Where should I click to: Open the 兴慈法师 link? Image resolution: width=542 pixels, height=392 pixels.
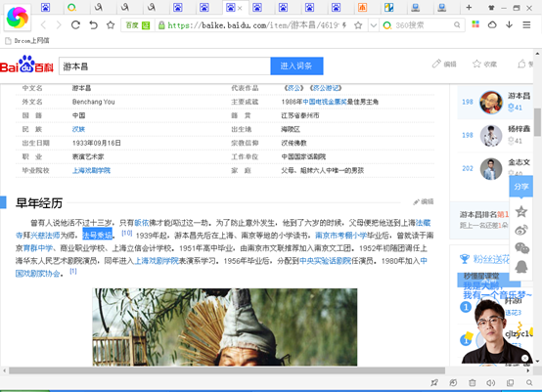(45, 236)
